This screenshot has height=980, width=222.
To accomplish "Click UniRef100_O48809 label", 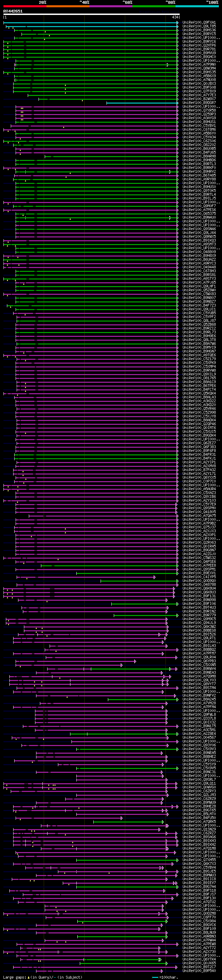I will (199, 252).
